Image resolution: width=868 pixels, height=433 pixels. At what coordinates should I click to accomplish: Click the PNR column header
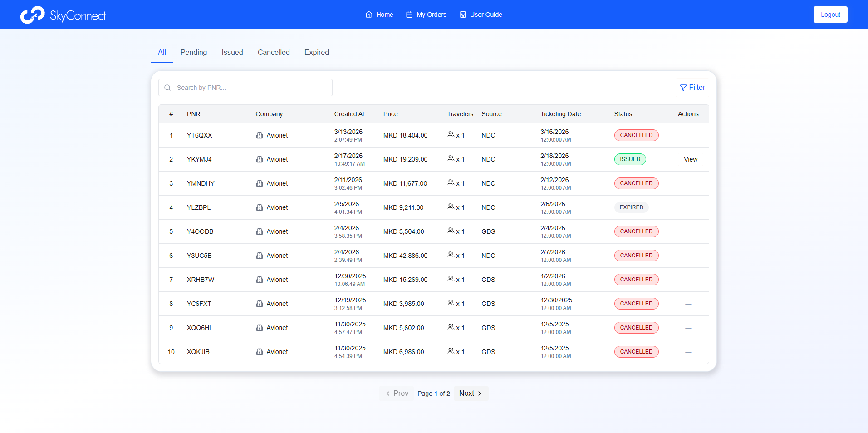pyautogui.click(x=194, y=114)
